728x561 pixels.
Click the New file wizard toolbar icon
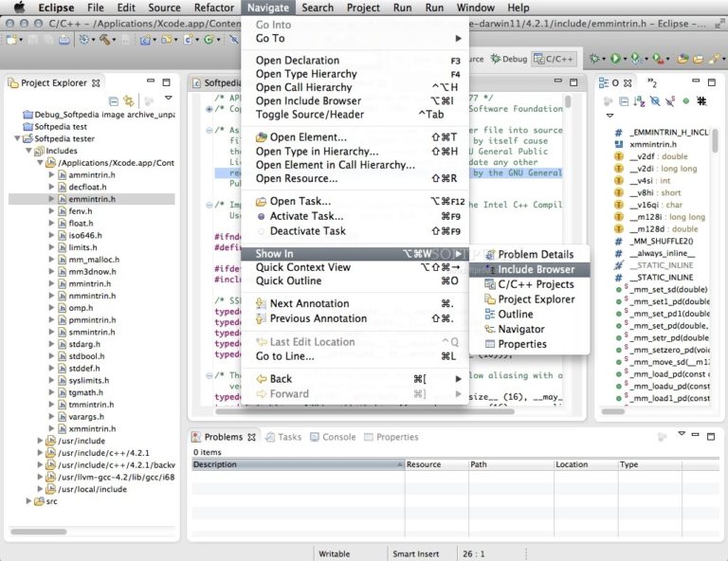click(x=11, y=40)
